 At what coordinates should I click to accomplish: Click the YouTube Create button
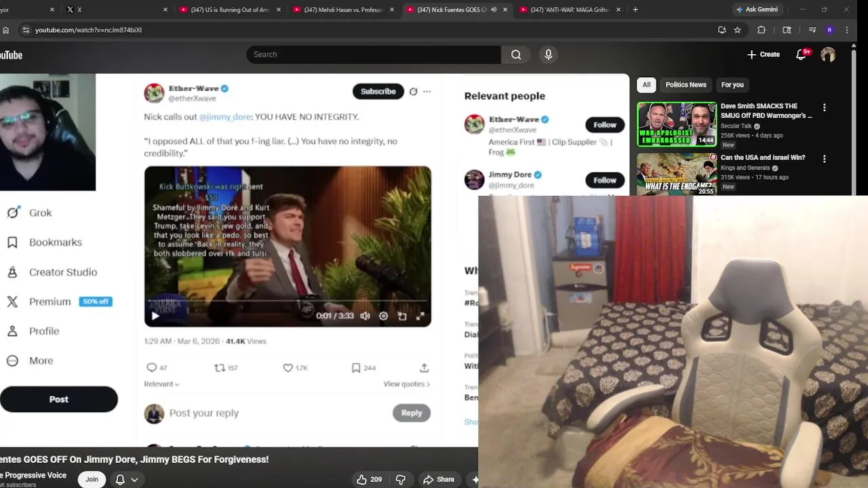764,54
